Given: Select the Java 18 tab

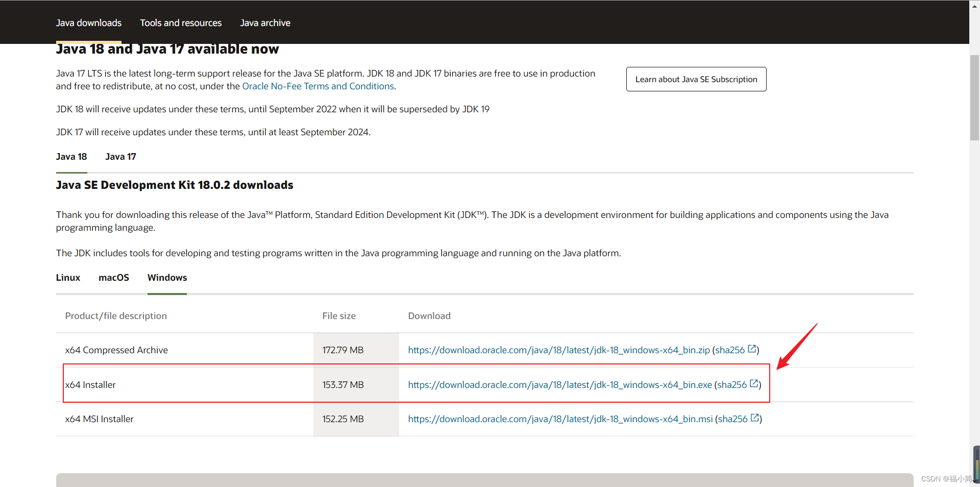Looking at the screenshot, I should 71,157.
